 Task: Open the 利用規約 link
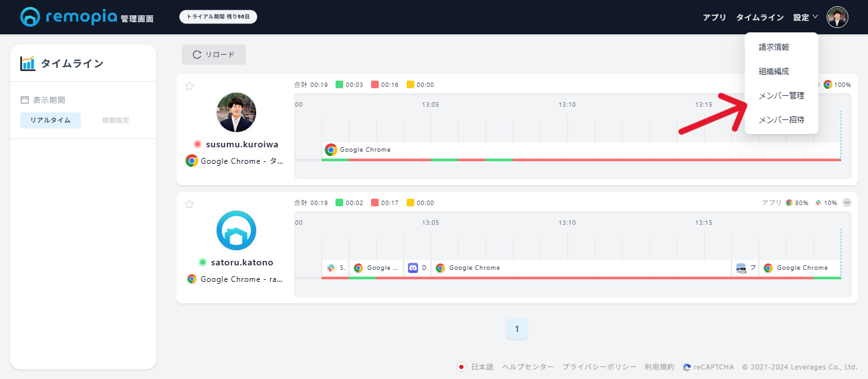[x=659, y=367]
